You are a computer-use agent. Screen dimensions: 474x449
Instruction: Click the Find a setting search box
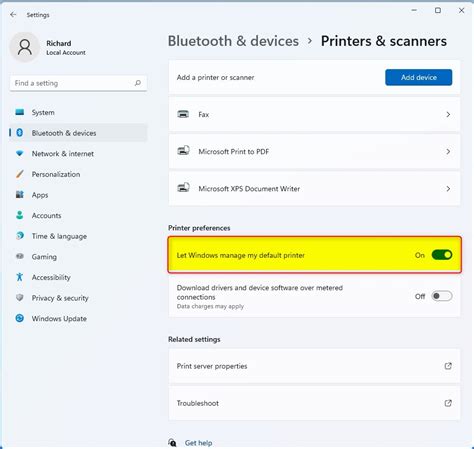(x=78, y=83)
